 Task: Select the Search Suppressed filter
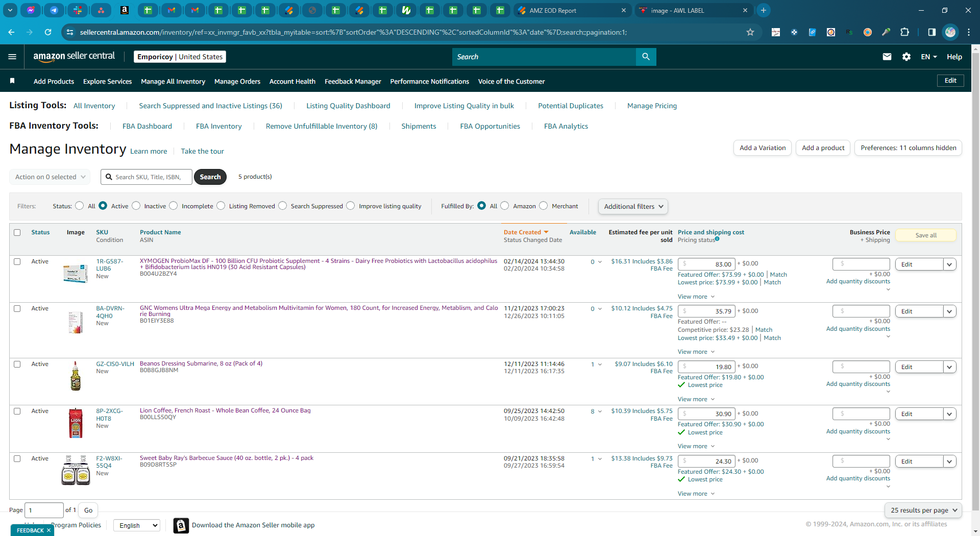(x=283, y=206)
